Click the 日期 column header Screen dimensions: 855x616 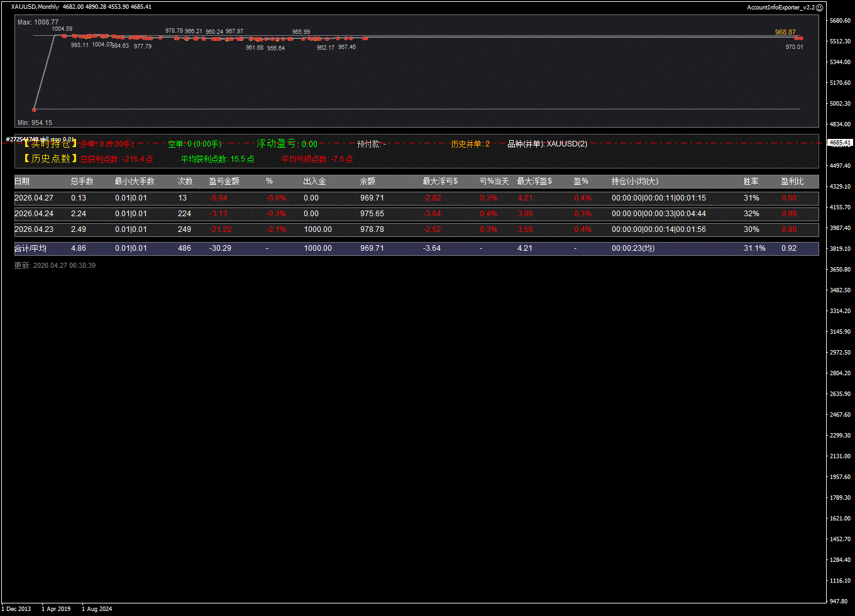22,182
